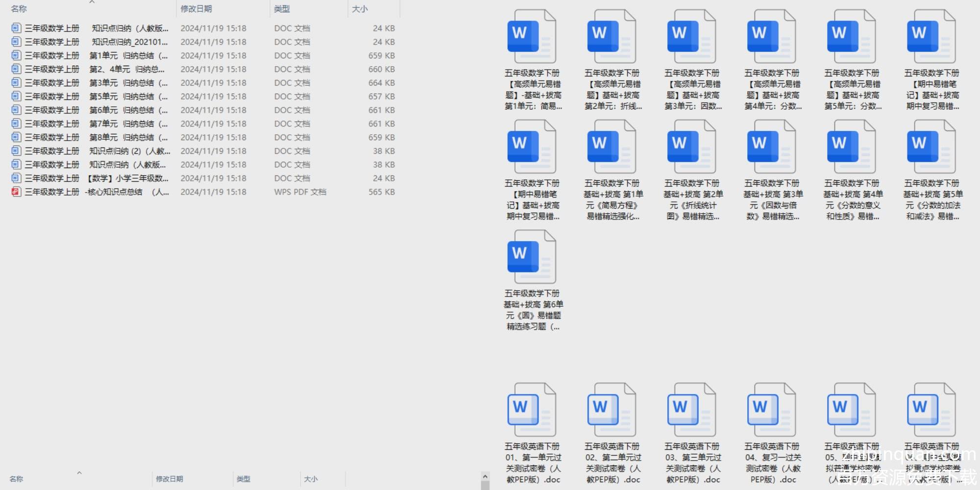Open 五年级英语下册 01 第一单元过关测试密卷 icon
980x490 pixels.
click(532, 410)
